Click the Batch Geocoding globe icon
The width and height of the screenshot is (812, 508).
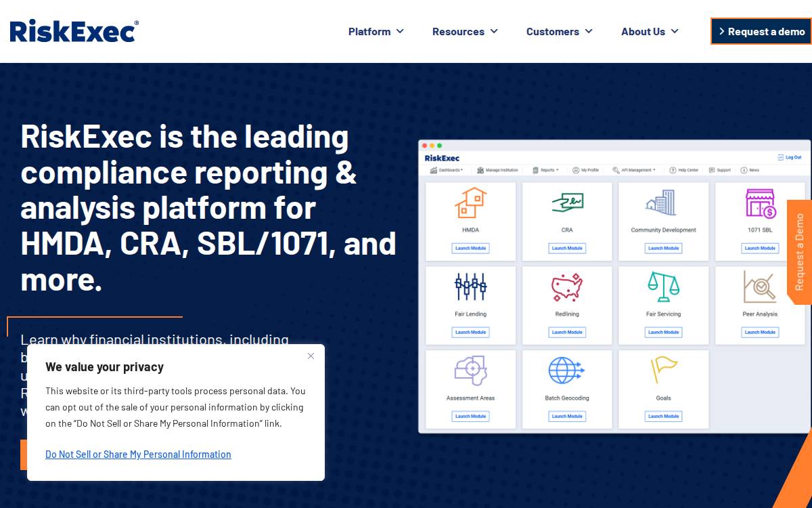567,371
